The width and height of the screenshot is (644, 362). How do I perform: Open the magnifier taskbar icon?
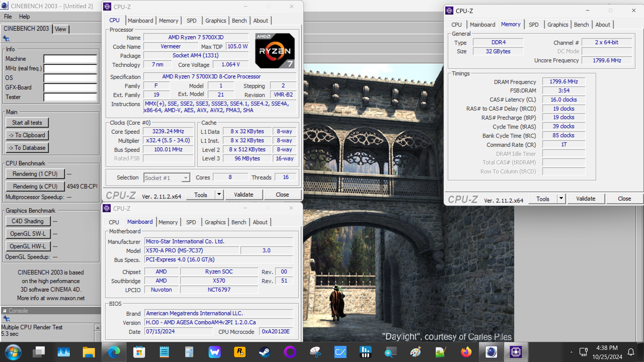pyautogui.click(x=390, y=352)
